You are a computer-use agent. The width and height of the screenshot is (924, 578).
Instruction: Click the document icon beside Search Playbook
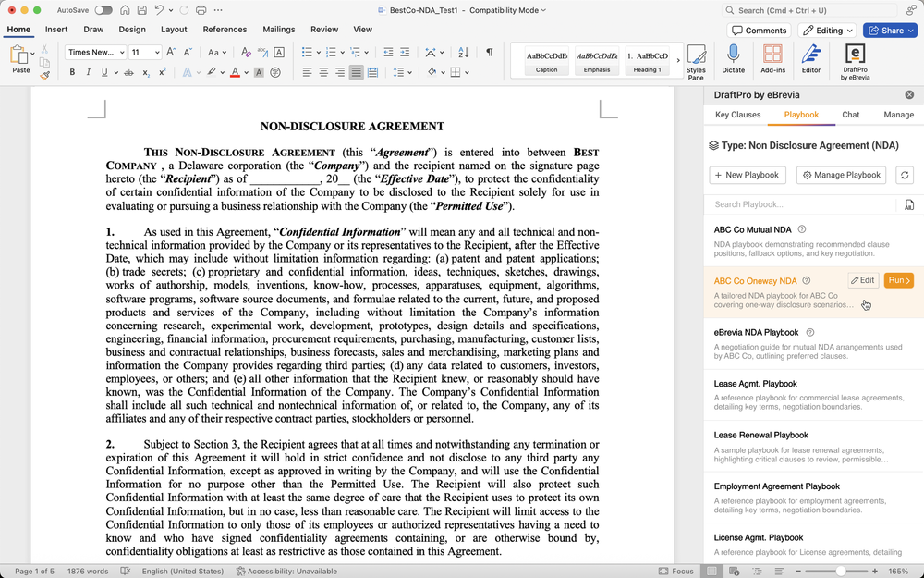tap(909, 204)
